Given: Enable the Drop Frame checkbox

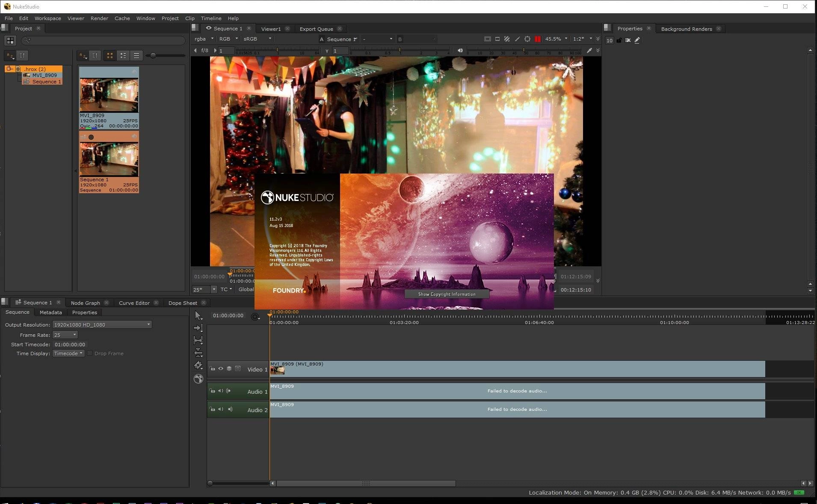Looking at the screenshot, I should [x=90, y=353].
